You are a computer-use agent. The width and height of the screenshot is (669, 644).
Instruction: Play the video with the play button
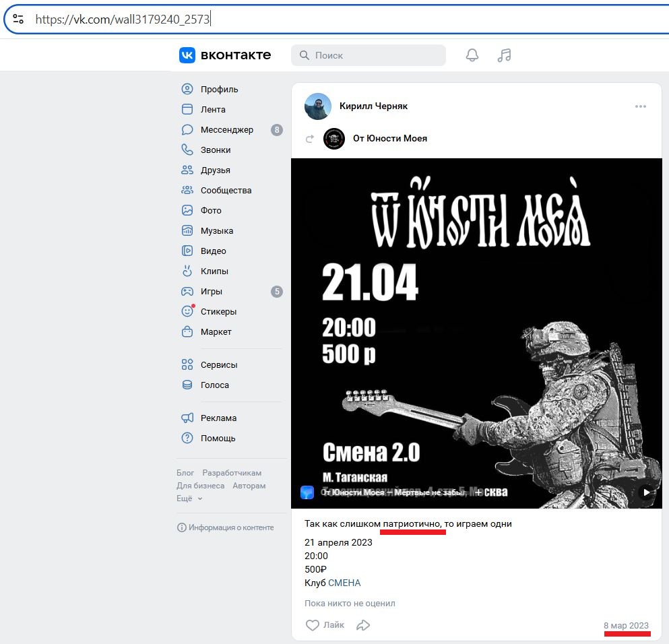646,492
